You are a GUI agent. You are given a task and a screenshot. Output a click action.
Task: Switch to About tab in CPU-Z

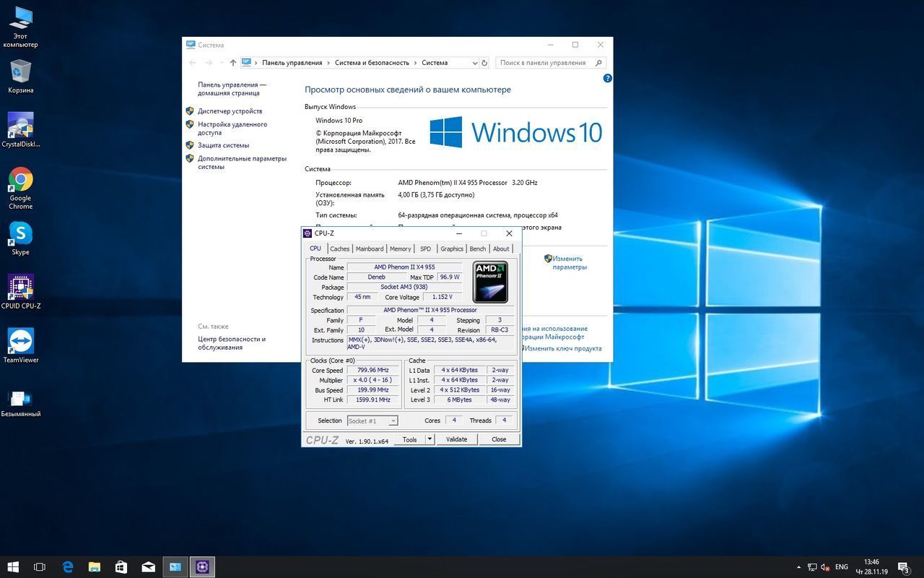click(x=501, y=249)
